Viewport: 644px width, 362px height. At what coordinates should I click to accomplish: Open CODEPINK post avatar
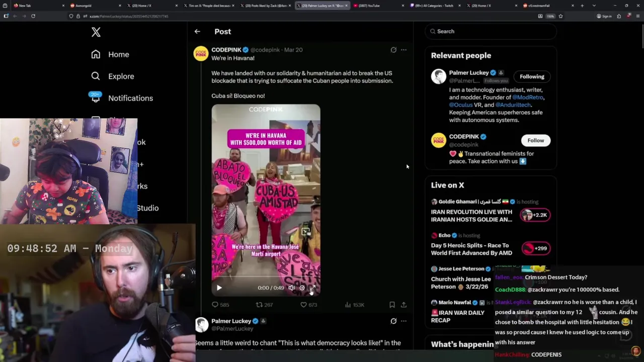(201, 53)
